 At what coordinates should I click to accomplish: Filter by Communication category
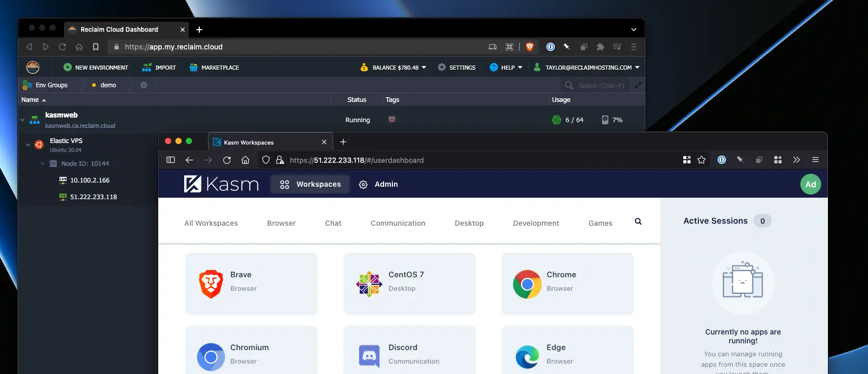tap(398, 223)
